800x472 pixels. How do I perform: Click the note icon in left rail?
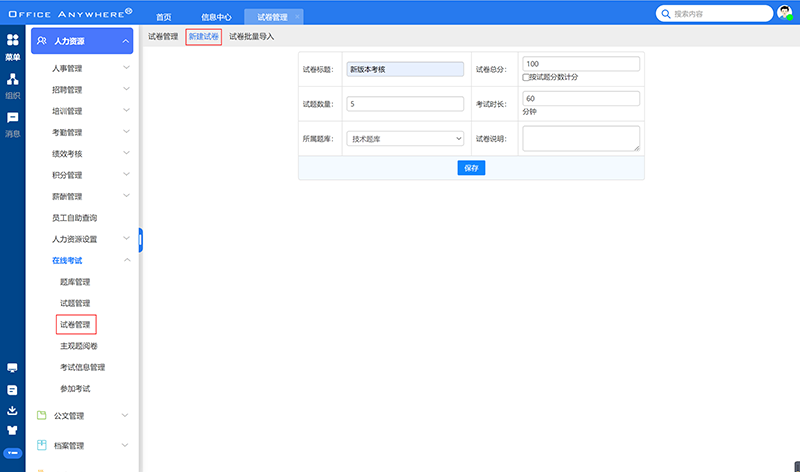click(x=12, y=390)
